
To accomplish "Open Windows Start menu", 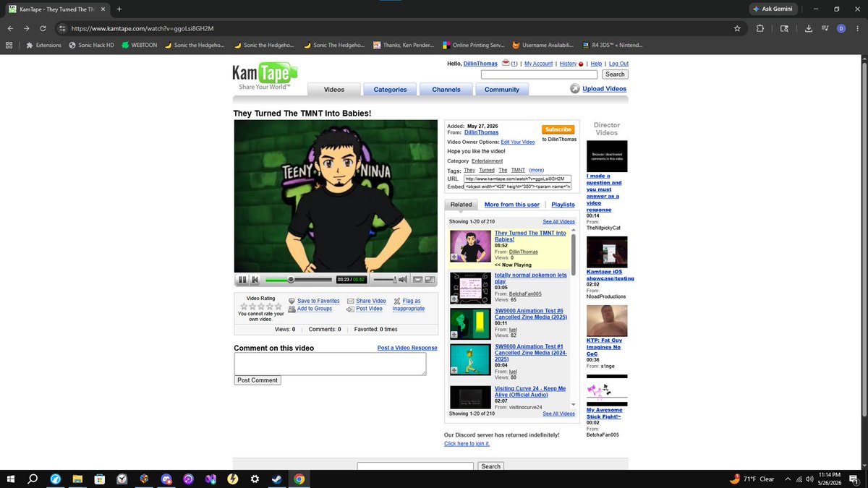I will tap(11, 479).
